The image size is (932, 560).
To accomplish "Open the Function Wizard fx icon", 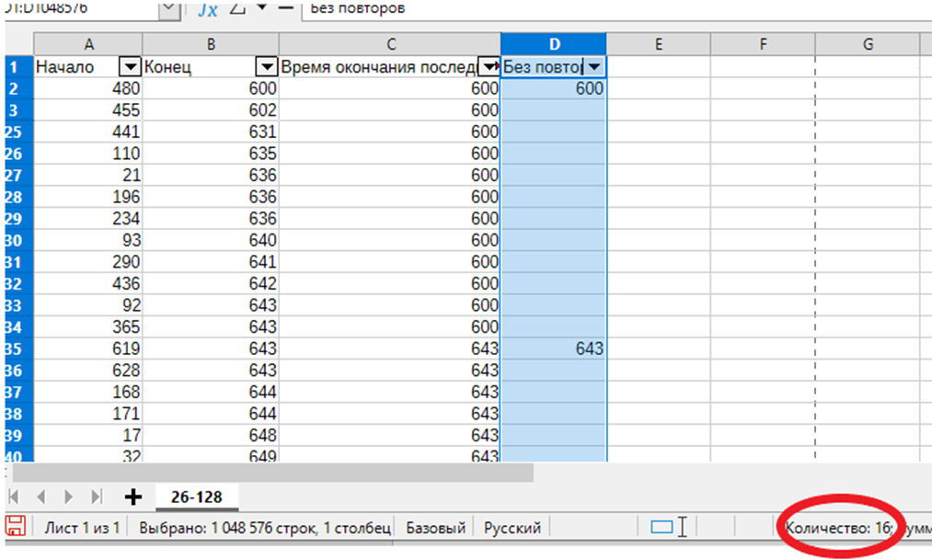I will (208, 9).
